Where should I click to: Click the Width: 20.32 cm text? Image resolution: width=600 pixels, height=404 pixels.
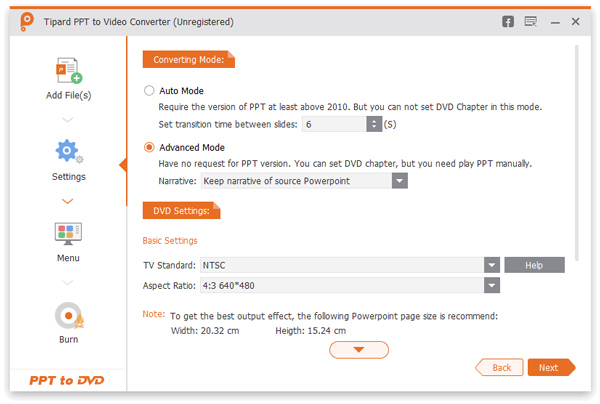pyautogui.click(x=205, y=331)
